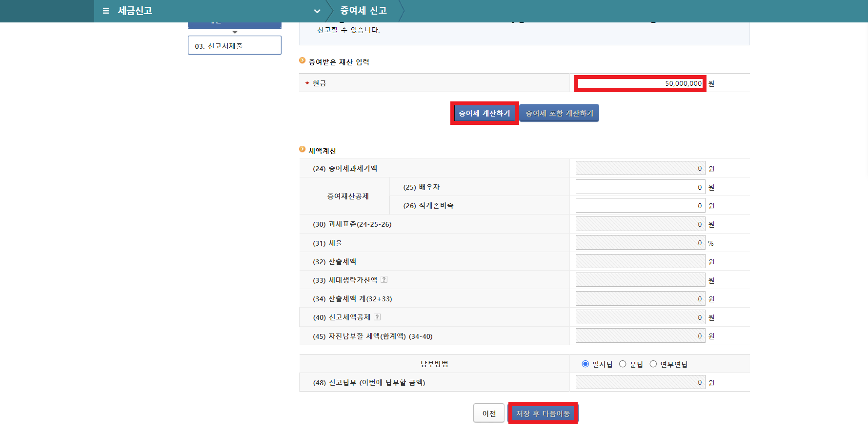Click the 증여재산공제 row label
The image size is (868, 432).
coord(348,196)
